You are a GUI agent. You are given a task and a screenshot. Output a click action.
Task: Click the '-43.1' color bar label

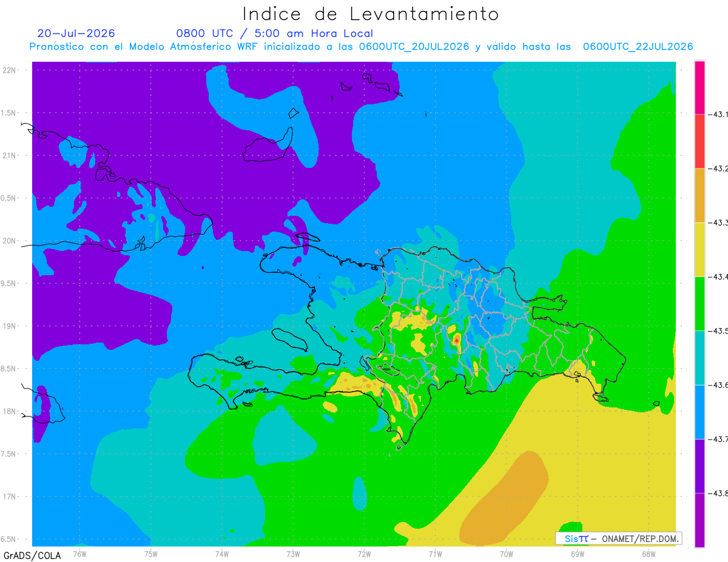click(718, 113)
